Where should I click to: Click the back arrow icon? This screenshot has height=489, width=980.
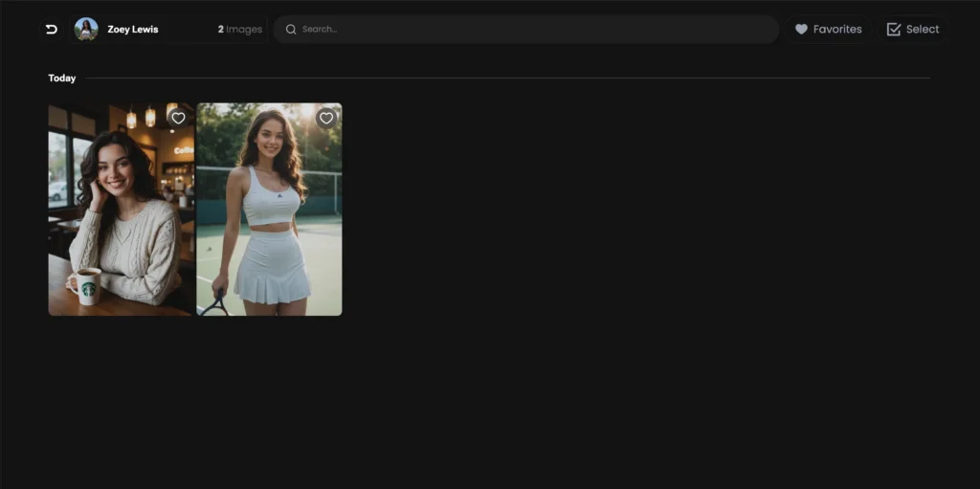(52, 30)
